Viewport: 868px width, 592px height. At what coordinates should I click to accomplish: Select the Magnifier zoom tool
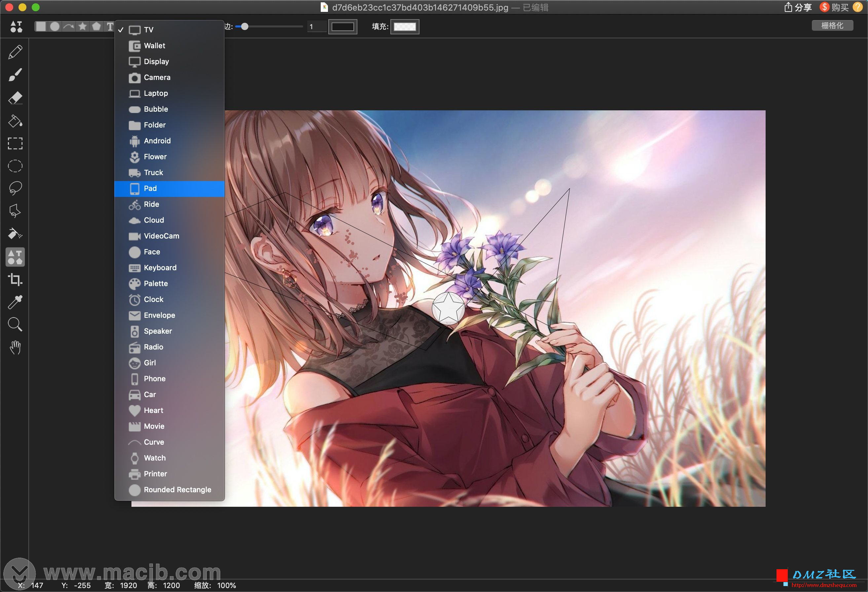pos(15,324)
